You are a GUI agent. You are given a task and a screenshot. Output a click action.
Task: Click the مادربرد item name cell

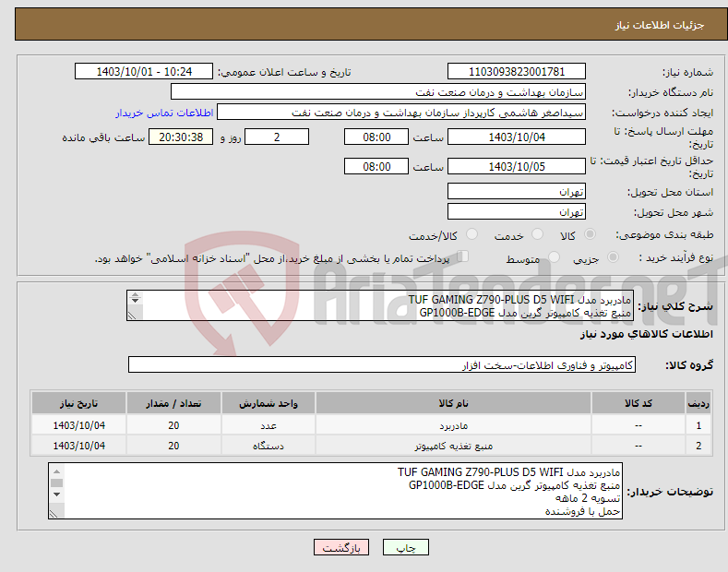[453, 425]
